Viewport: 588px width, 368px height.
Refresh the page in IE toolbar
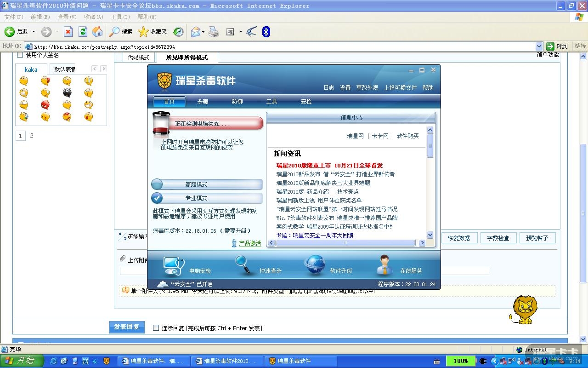(x=83, y=32)
